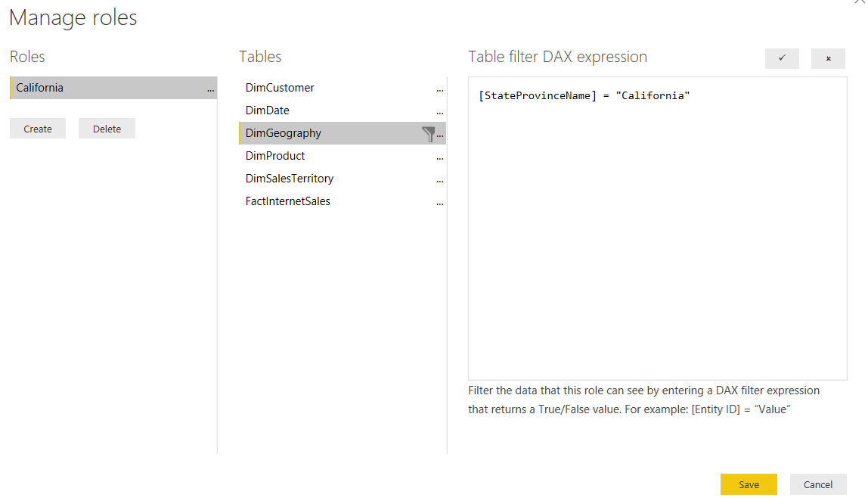Save the role configuration
The width and height of the screenshot is (868, 504).
click(749, 484)
